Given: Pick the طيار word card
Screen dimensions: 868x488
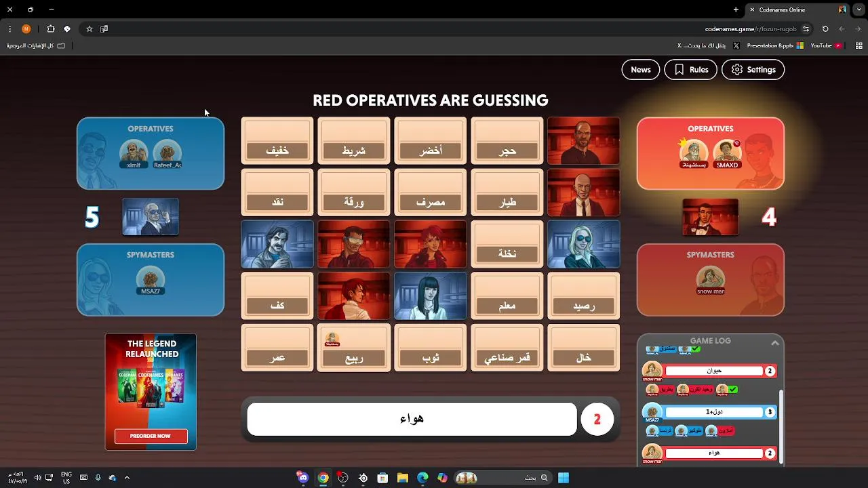Looking at the screenshot, I should pos(507,192).
